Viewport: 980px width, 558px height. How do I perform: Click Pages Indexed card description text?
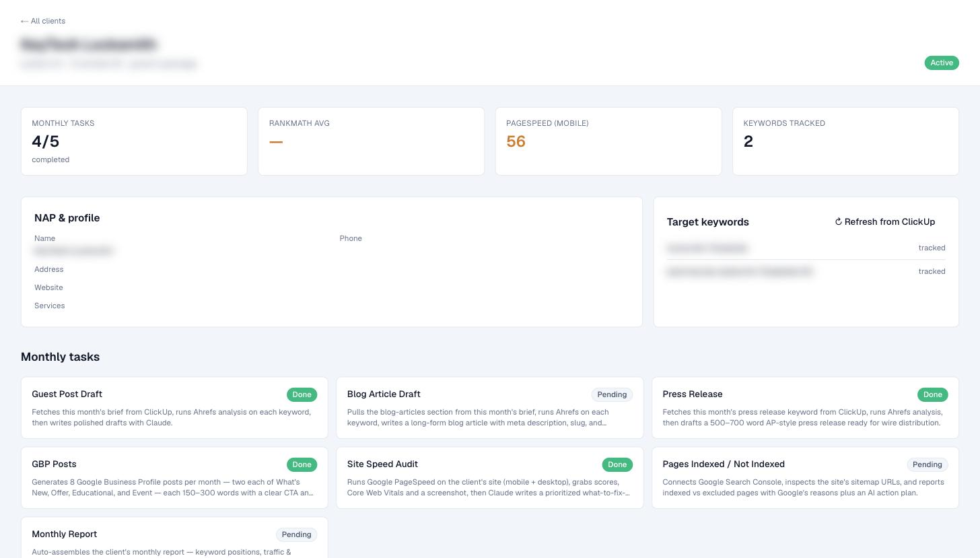click(803, 487)
